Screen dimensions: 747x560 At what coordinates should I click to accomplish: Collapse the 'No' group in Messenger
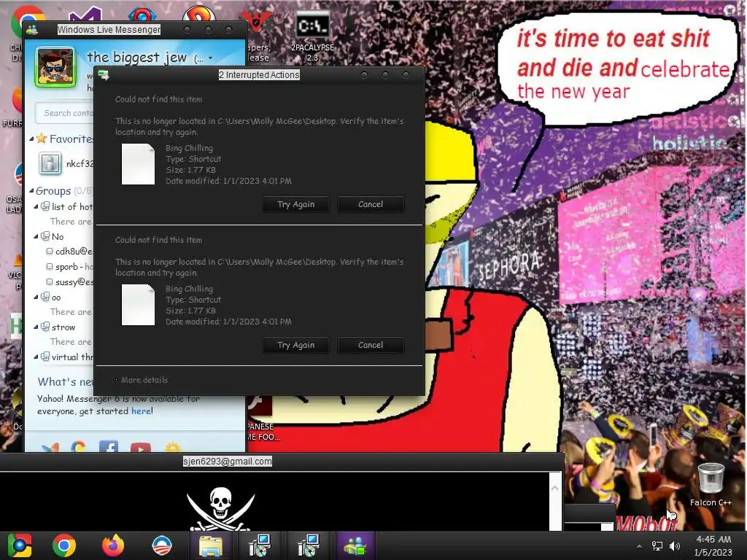point(36,237)
